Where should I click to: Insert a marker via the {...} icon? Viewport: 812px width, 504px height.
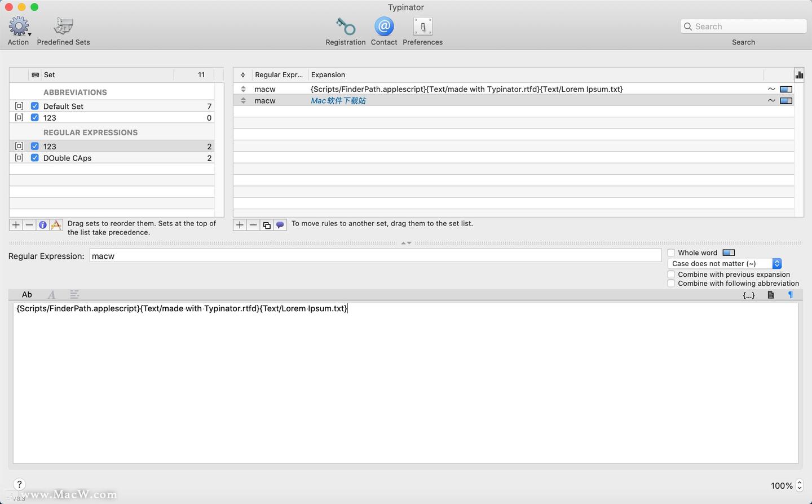pyautogui.click(x=749, y=294)
